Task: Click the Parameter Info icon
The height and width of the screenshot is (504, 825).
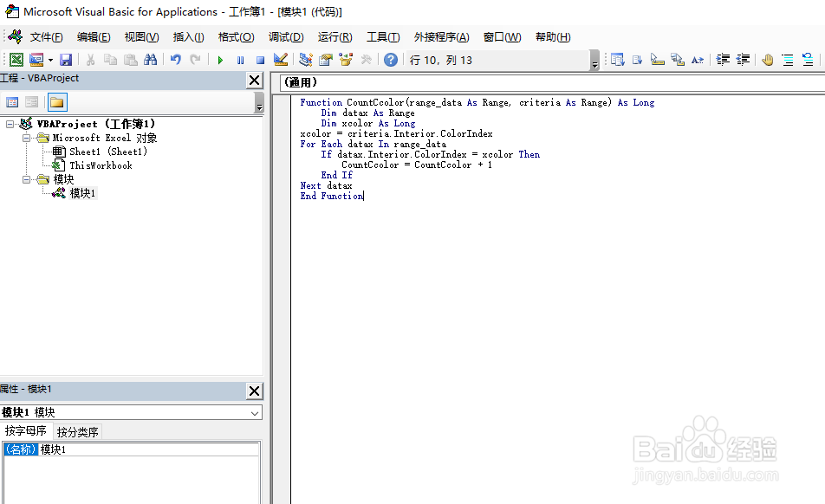Action: pyautogui.click(x=678, y=60)
